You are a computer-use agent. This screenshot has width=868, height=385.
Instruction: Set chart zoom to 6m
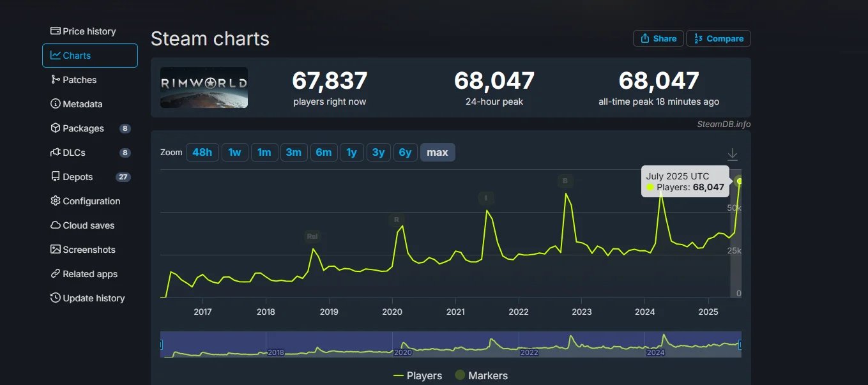click(324, 152)
